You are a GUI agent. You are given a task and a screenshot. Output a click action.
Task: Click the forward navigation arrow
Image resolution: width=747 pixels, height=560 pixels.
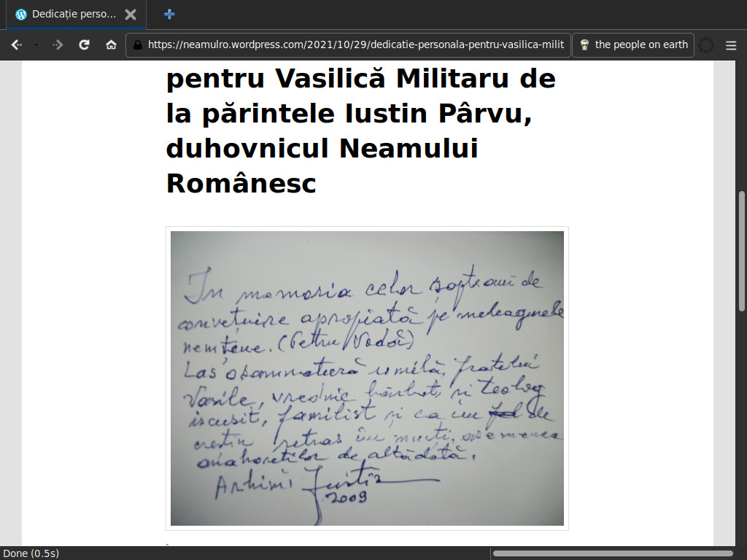click(58, 44)
